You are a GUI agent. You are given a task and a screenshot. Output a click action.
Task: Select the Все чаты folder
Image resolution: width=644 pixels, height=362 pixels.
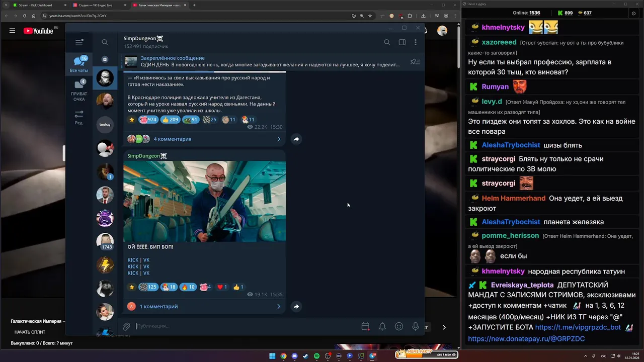[79, 64]
